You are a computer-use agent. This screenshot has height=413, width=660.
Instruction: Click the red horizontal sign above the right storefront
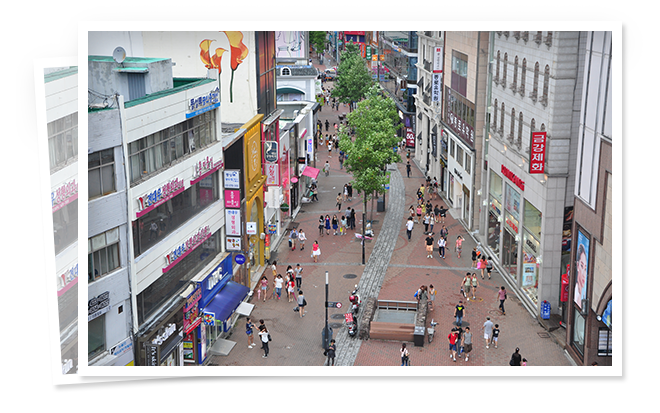(512, 177)
